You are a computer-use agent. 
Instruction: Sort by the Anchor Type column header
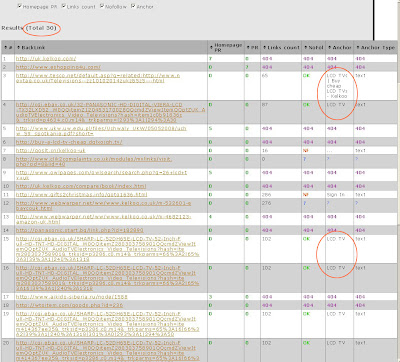click(x=376, y=48)
